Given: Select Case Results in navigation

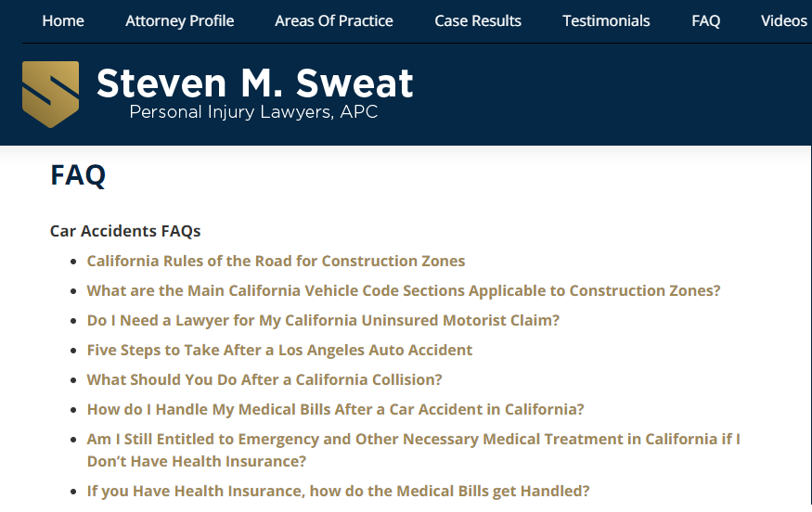Looking at the screenshot, I should click(478, 20).
